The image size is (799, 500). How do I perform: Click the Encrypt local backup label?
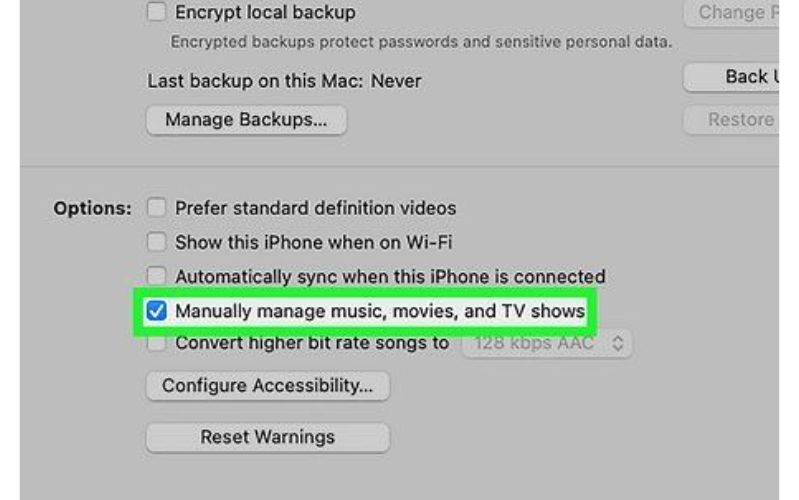[265, 12]
